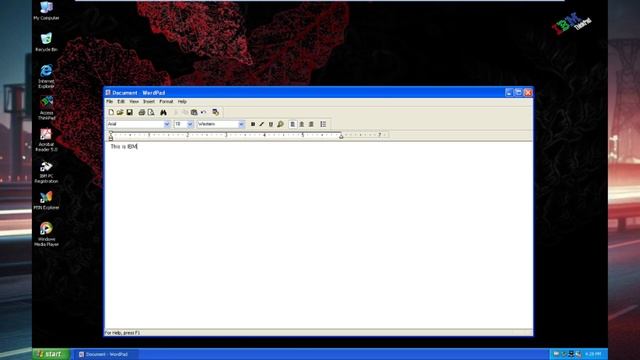Open the Edit menu
This screenshot has width=640, height=360.
(x=121, y=102)
